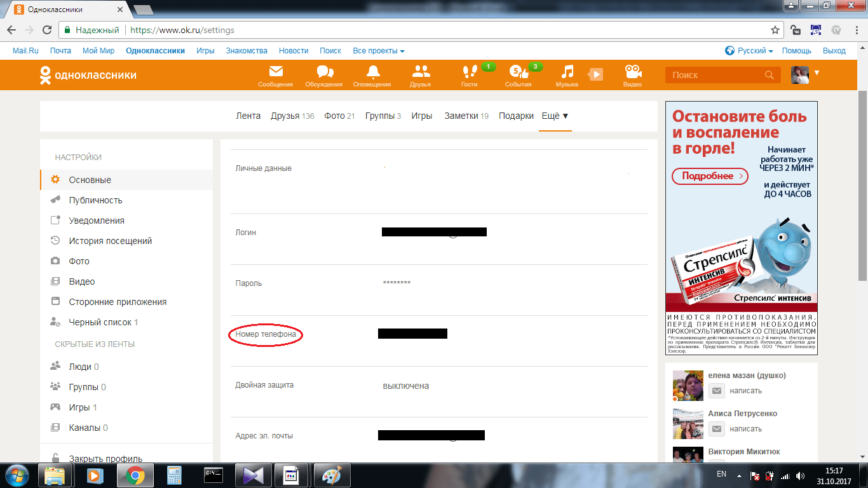The image size is (868, 488).
Task: Open Windows Media Player from taskbar
Action: click(x=95, y=475)
